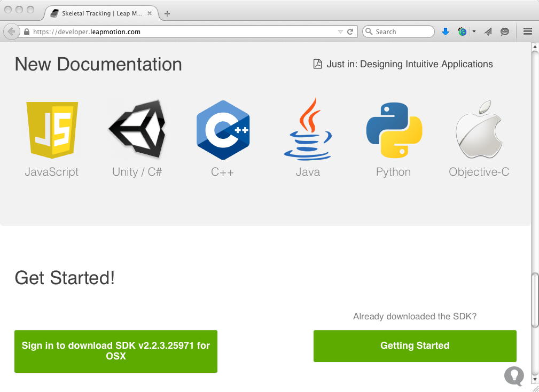The width and height of the screenshot is (539, 392).
Task: Click the paper plane toolbar icon
Action: click(x=488, y=32)
